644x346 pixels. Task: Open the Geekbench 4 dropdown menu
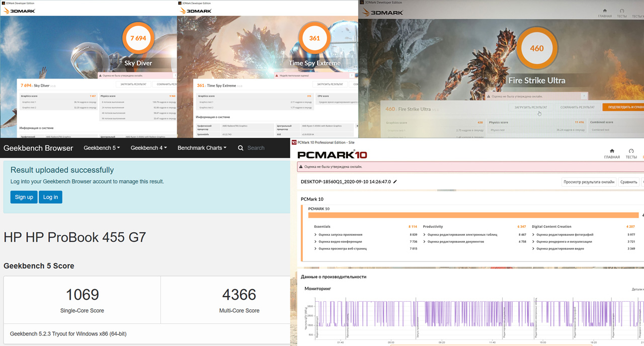tap(149, 148)
